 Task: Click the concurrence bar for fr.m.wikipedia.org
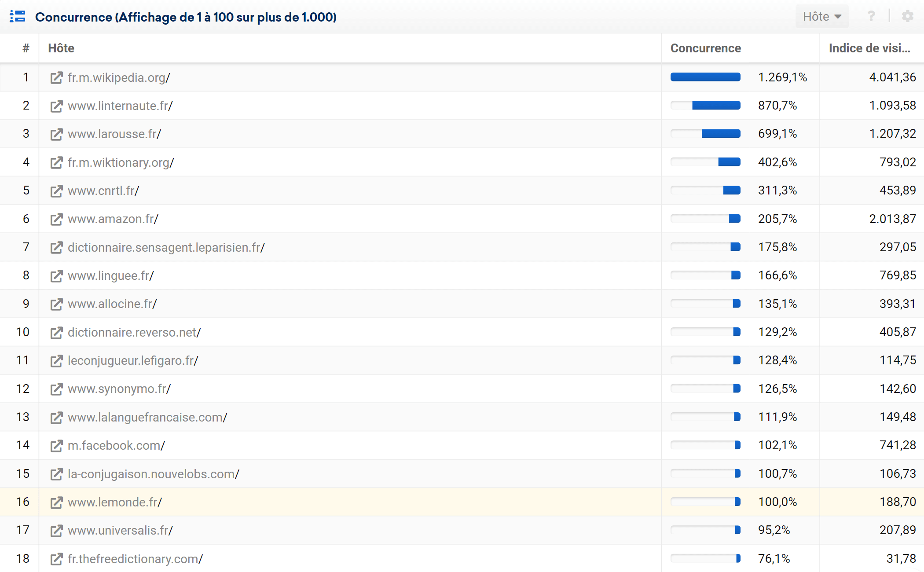click(x=705, y=77)
